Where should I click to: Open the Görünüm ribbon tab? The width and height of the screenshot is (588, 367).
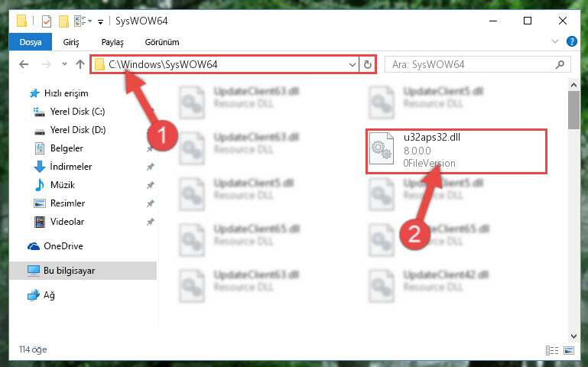click(x=162, y=42)
